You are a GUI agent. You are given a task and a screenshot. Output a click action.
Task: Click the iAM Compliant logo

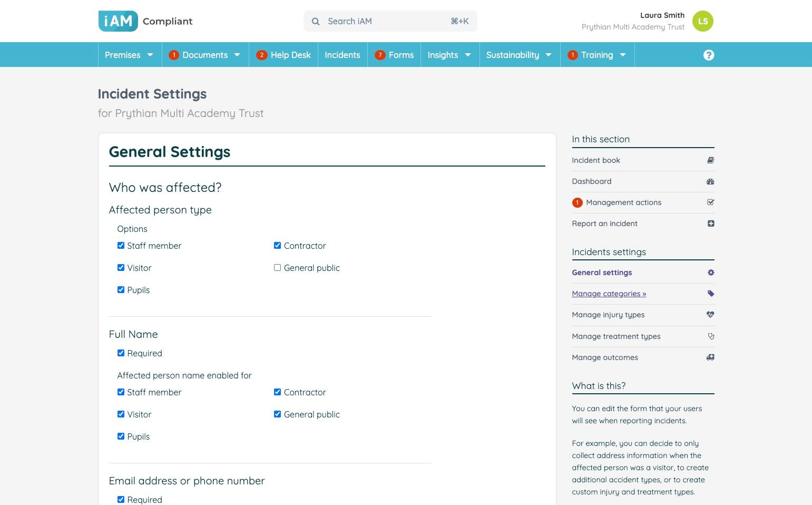point(145,21)
